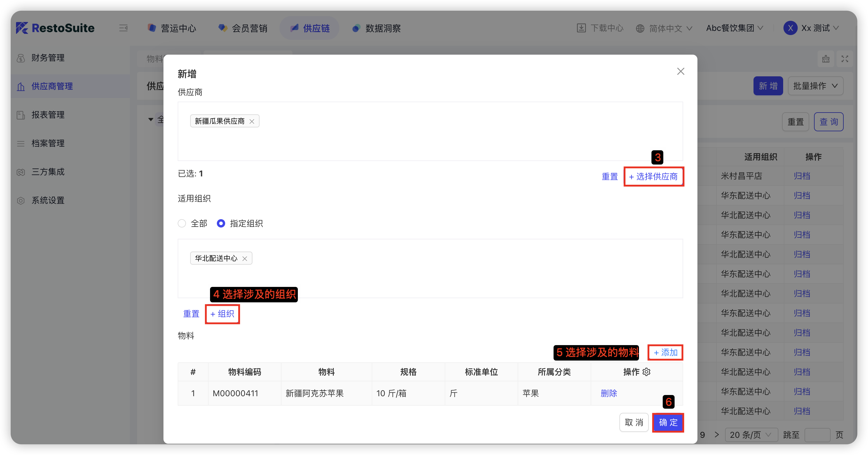Remove 新疆瓜果供应商 supplier tag
The width and height of the screenshot is (868, 455).
(x=252, y=121)
